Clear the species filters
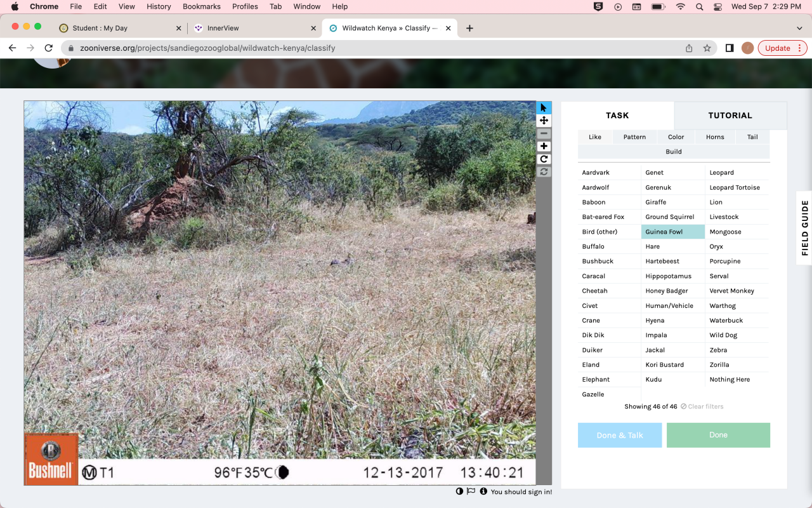The image size is (812, 508). pyautogui.click(x=702, y=406)
